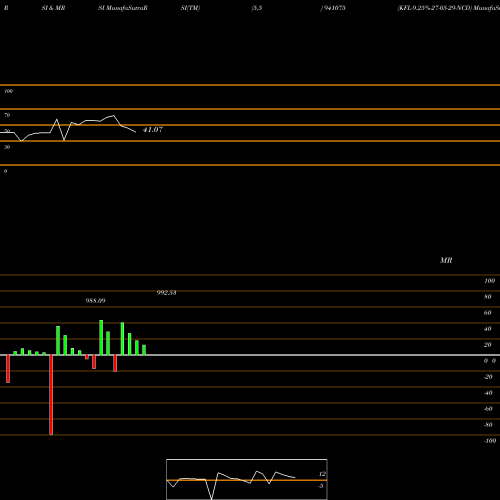Click the -60 label on the MR axis
The image size is (500, 500).
[488, 409]
